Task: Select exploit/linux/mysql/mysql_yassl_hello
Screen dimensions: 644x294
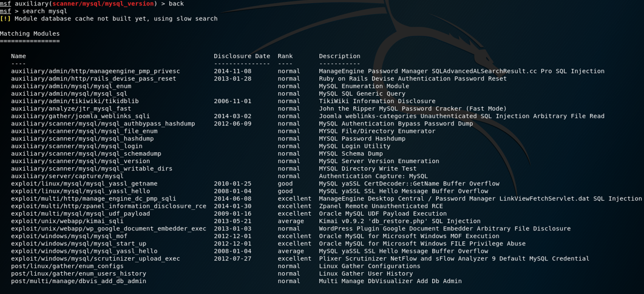Action: (x=81, y=191)
